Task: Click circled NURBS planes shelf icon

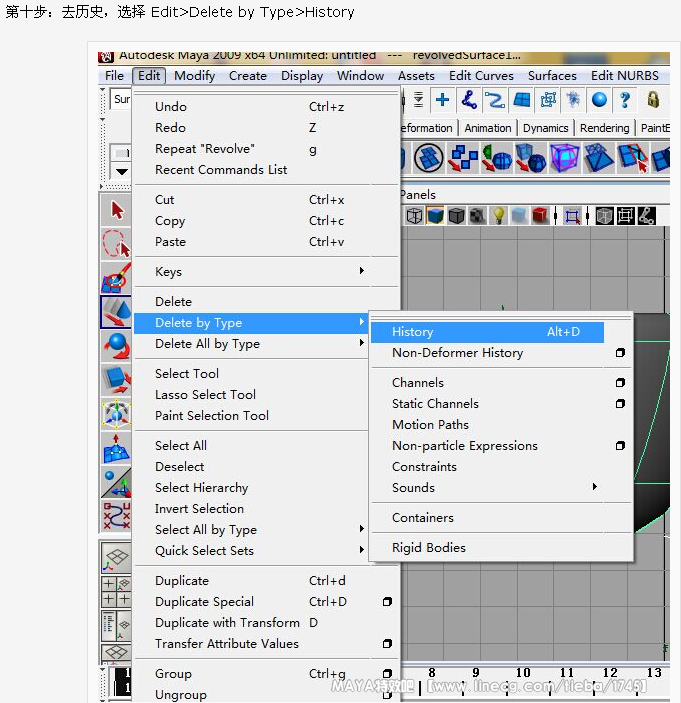Action: (429, 158)
